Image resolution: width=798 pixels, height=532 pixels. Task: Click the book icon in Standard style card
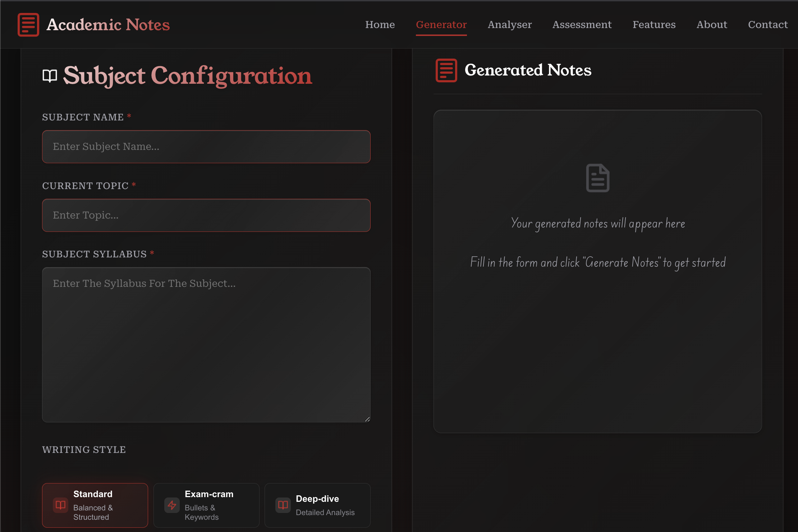[61, 505]
